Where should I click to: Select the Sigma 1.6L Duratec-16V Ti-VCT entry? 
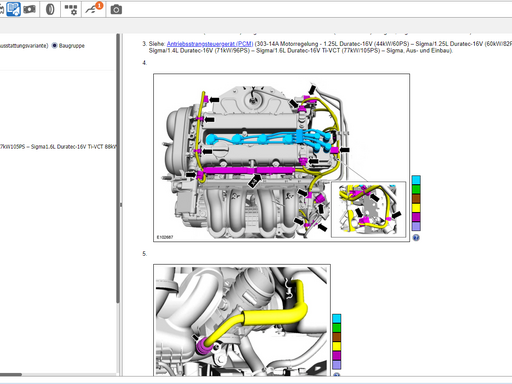click(x=58, y=147)
